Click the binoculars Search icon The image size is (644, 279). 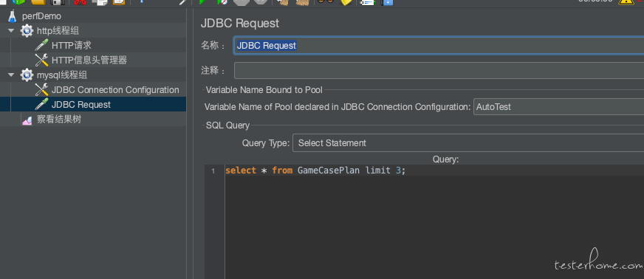coord(325,1)
